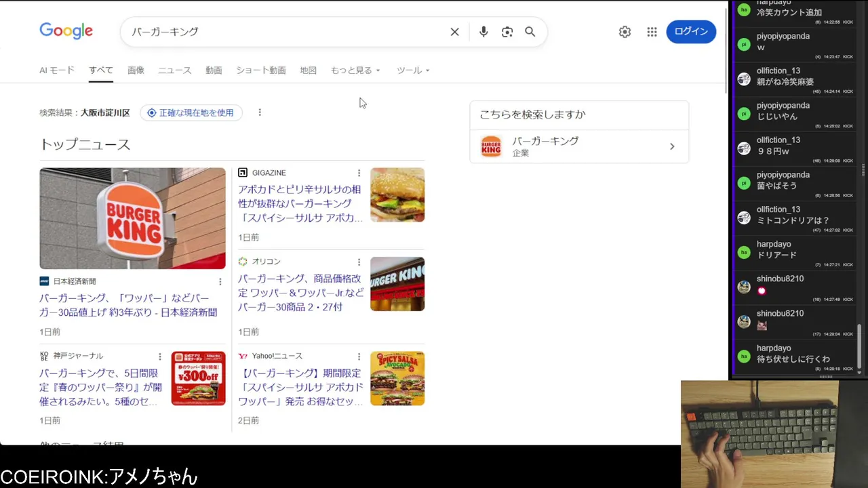Click KICK on harpdayo's 待ち伏せしに行くわ message

point(848,369)
